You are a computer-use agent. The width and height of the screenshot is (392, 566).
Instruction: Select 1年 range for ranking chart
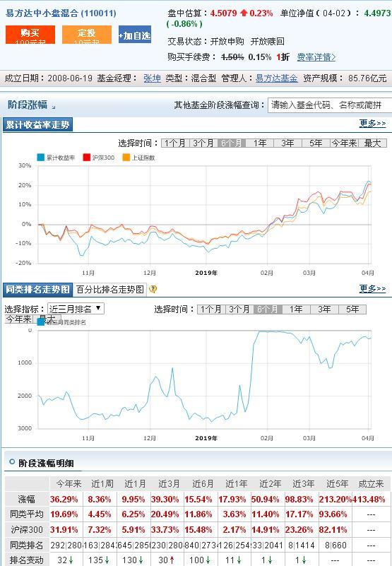coord(296,309)
